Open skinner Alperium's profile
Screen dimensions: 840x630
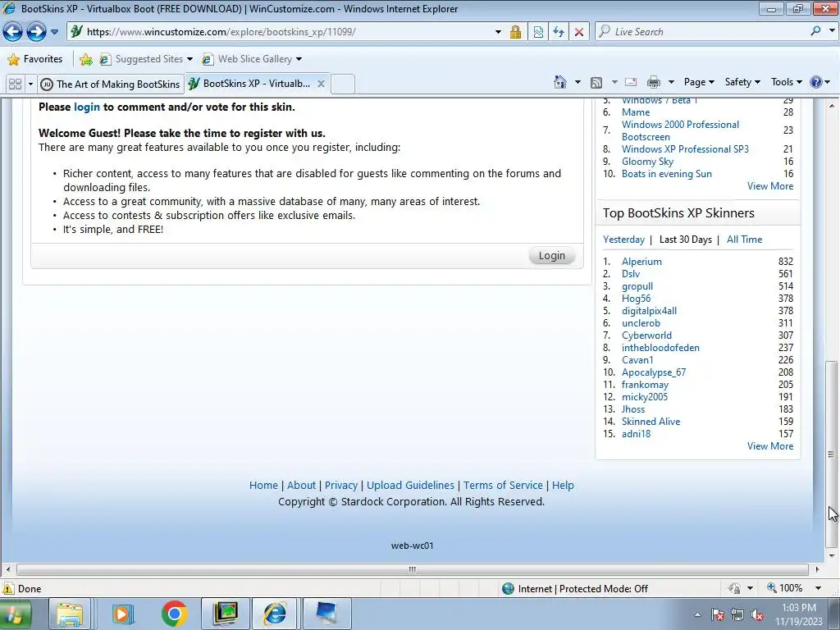pyautogui.click(x=641, y=262)
